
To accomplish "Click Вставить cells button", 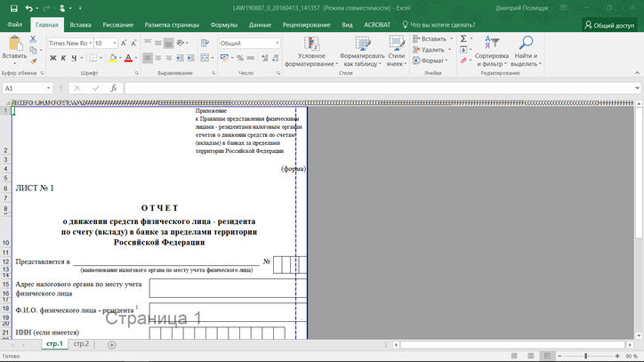I will [x=430, y=38].
